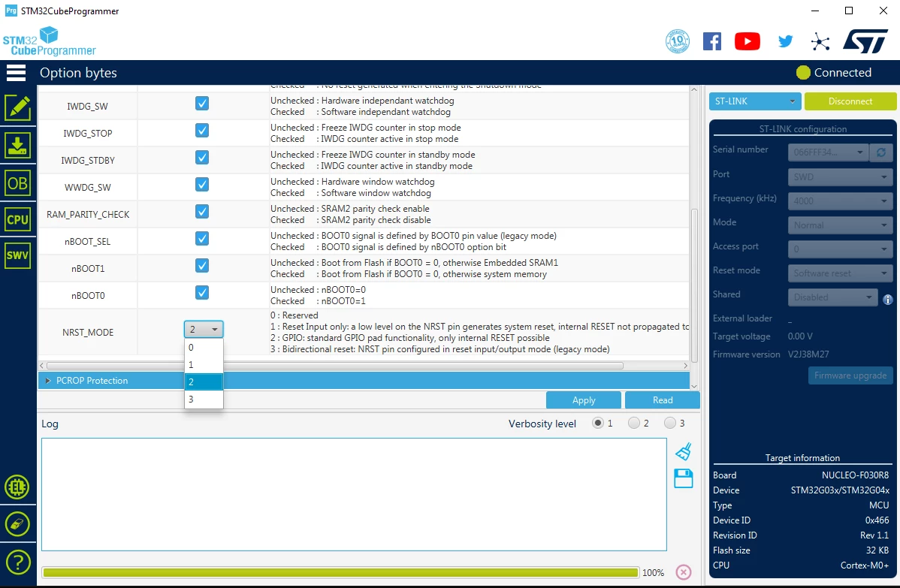Image resolution: width=900 pixels, height=588 pixels.
Task: Click the option bytes horizontal scrollbar
Action: tap(334, 366)
